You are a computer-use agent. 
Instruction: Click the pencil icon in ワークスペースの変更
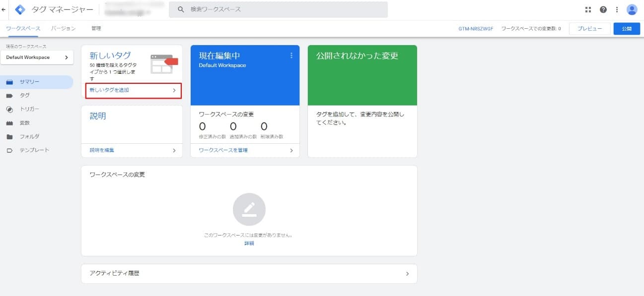249,209
